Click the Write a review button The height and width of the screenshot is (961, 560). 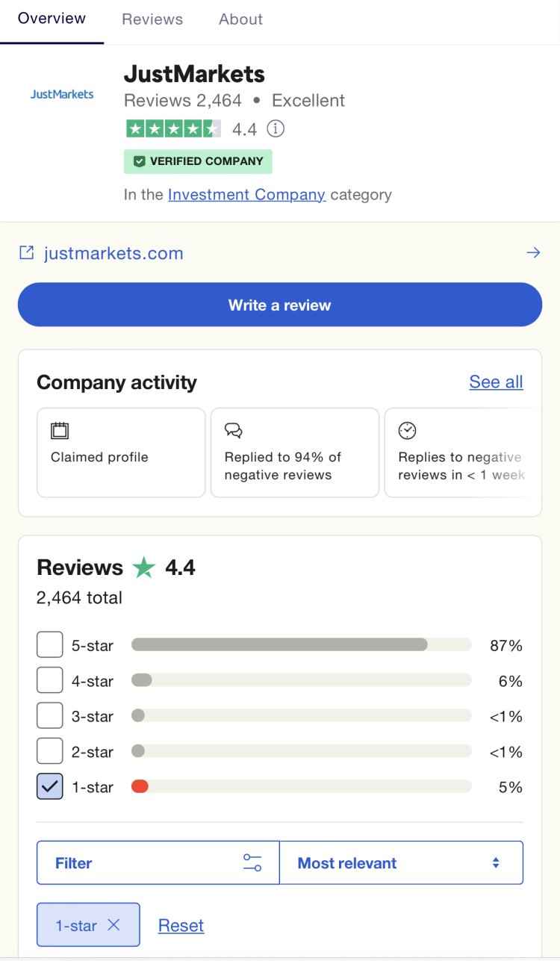click(279, 304)
